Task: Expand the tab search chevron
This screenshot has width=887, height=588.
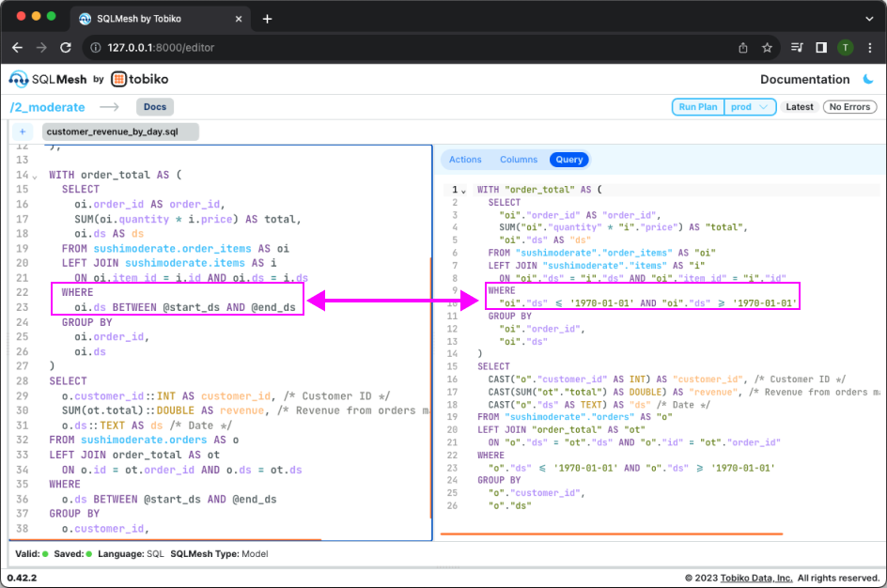Action: pos(869,19)
